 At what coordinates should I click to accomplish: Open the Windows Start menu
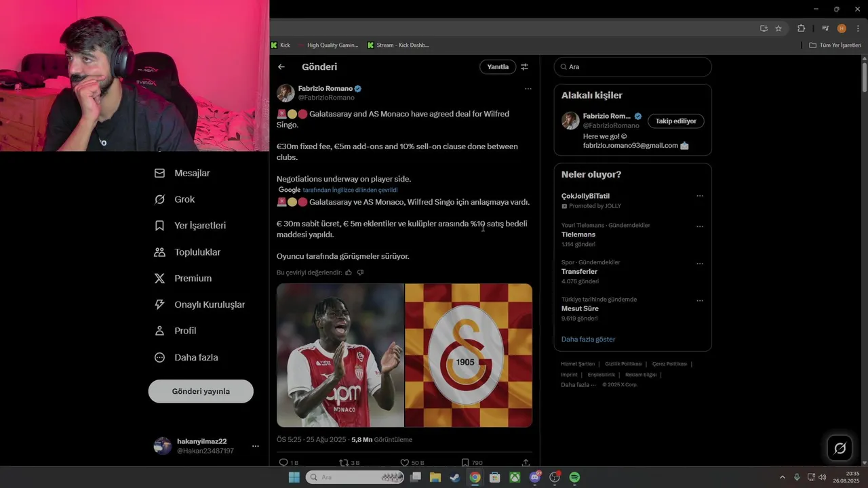click(294, 477)
